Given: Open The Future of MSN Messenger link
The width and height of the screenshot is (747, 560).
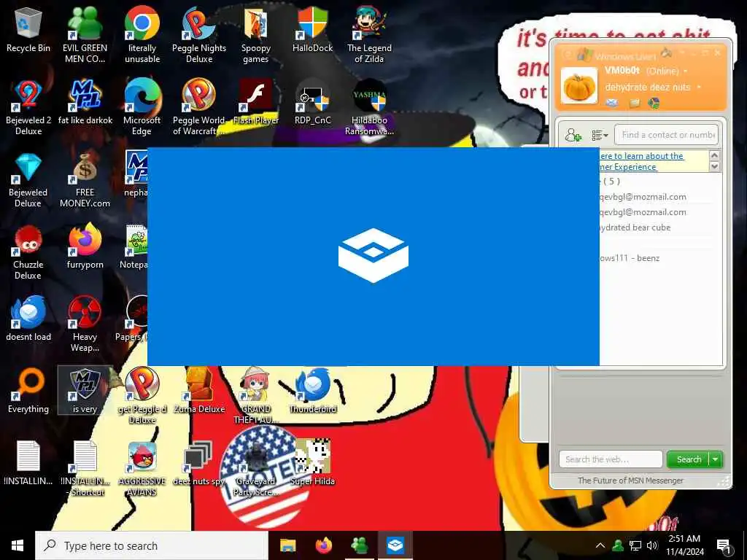Looking at the screenshot, I should point(630,481).
